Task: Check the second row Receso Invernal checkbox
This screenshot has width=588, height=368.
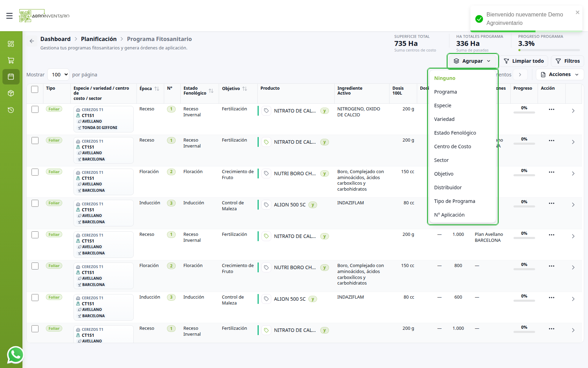Action: (35, 141)
